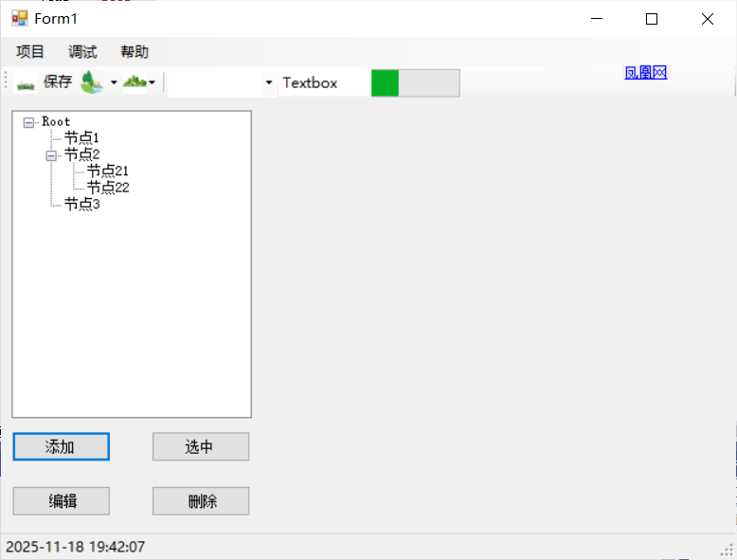Click the 保存 save toolbar button
The width and height of the screenshot is (737, 560).
[58, 82]
